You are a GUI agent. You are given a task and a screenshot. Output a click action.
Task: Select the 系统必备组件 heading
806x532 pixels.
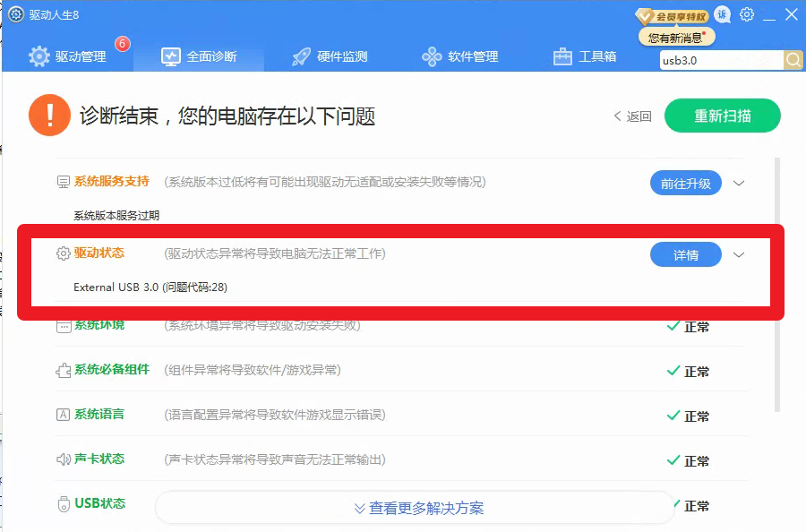[x=112, y=370]
